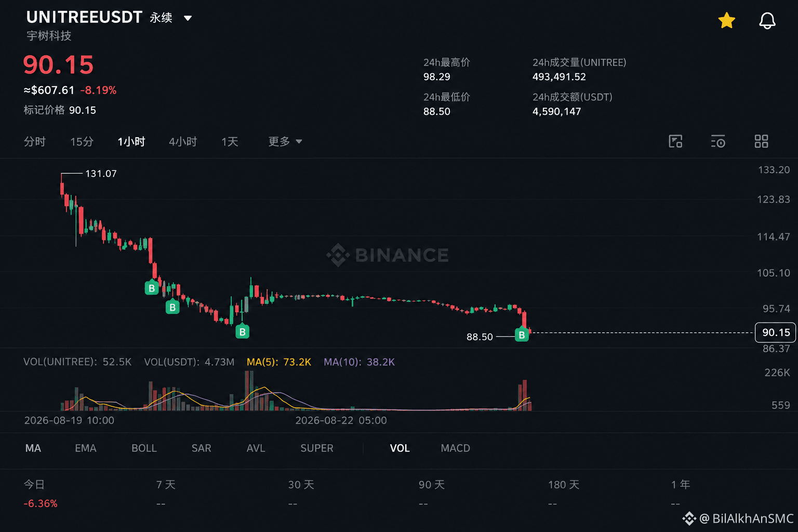
Task: Tap the 24h最高价 value 98.29
Action: (x=437, y=77)
